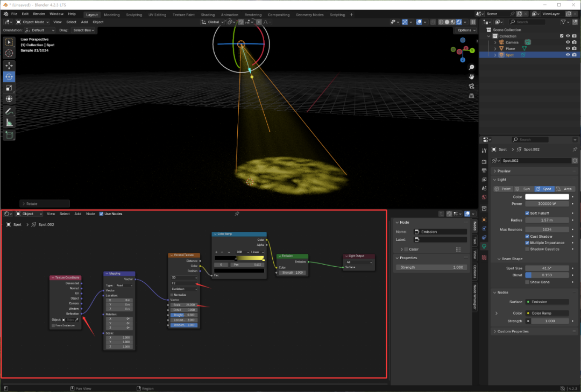The height and width of the screenshot is (392, 581).
Task: Click the pan hand icon in viewport
Action: click(x=471, y=77)
